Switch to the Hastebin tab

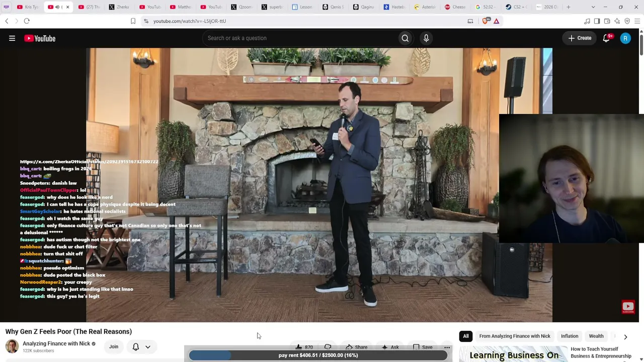pyautogui.click(x=394, y=7)
